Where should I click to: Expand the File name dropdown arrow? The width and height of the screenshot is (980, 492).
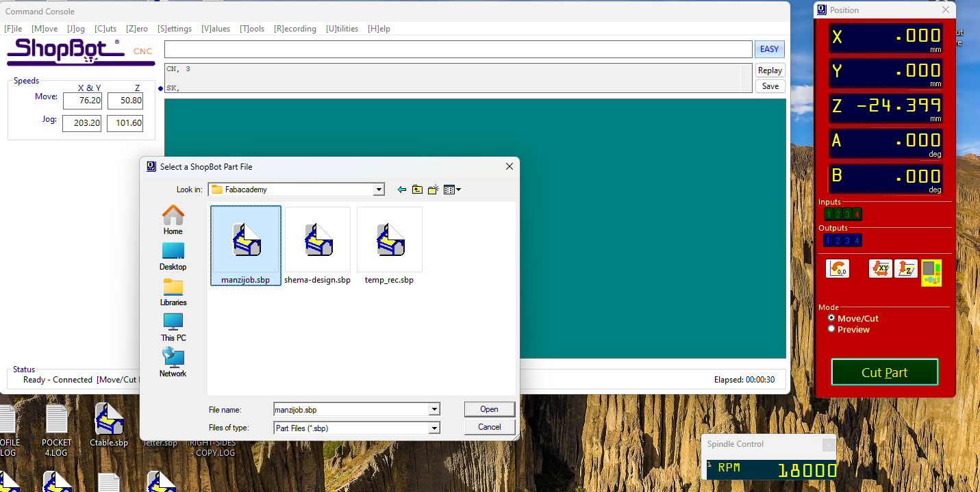point(434,410)
